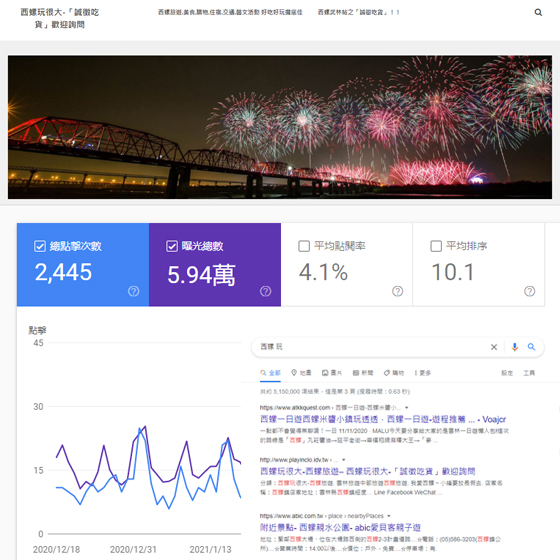Screen dimensions: 560x560
Task: Switch to the 新聞 search tab
Action: 363,373
